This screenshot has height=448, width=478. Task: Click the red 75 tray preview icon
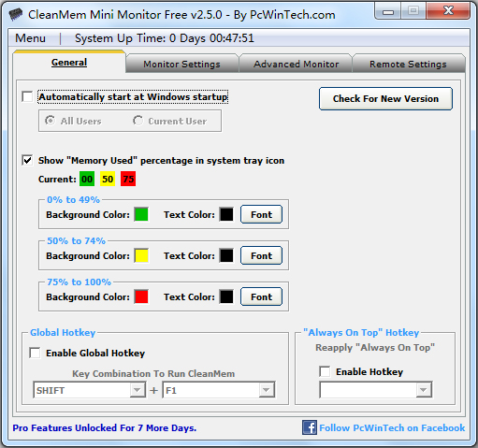(128, 179)
